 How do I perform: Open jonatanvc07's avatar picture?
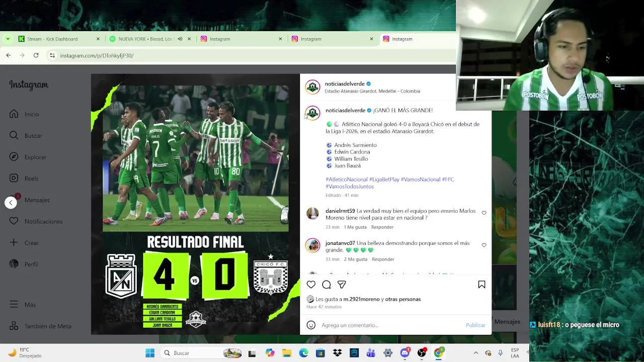tap(312, 245)
